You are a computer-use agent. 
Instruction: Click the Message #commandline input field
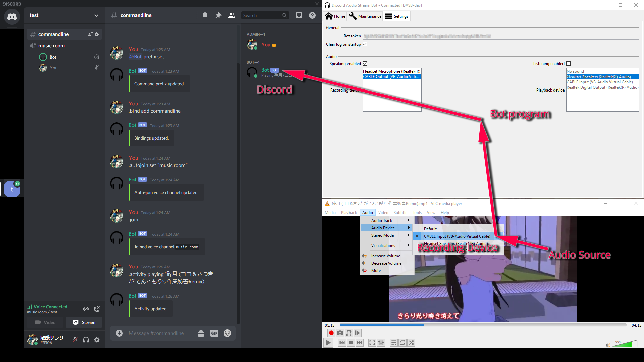[156, 333]
